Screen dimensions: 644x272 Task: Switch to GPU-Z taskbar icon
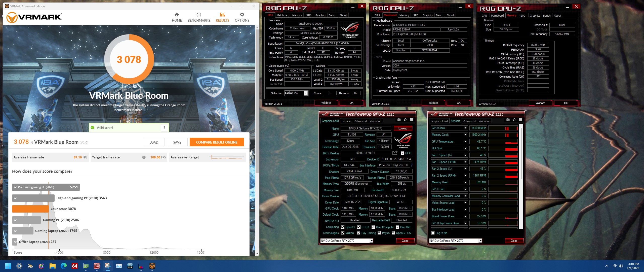(86, 266)
